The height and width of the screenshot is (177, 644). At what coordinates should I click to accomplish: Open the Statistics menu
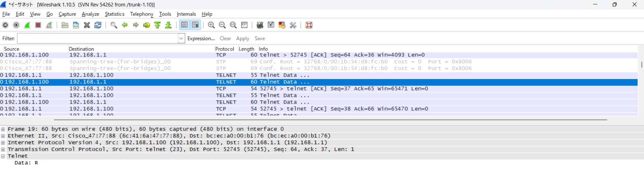click(x=114, y=14)
